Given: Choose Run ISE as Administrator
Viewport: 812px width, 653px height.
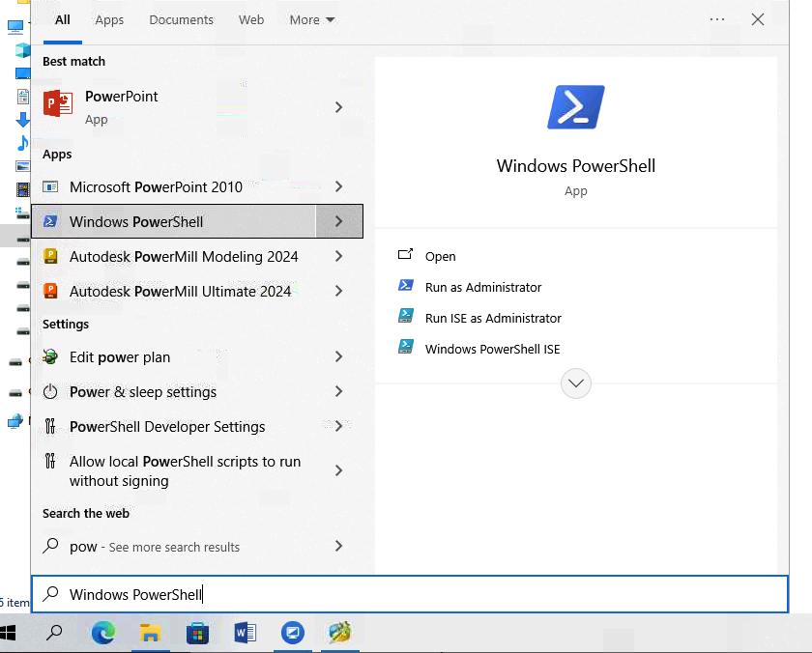Looking at the screenshot, I should (x=493, y=318).
